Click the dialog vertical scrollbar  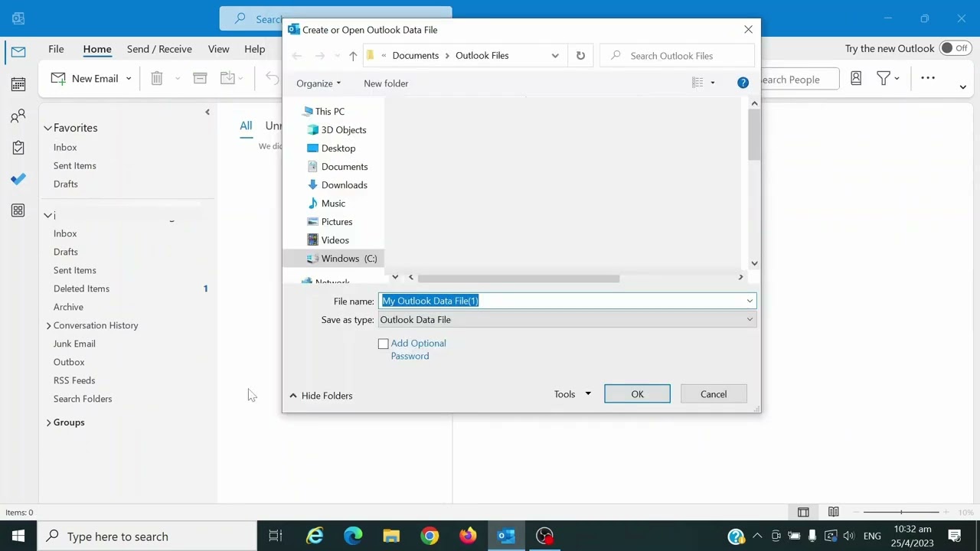point(754,135)
